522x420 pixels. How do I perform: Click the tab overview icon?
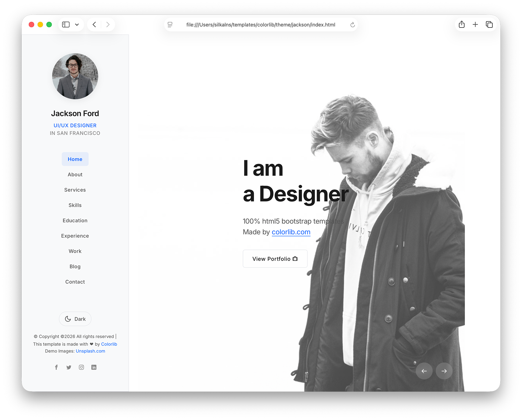pos(489,25)
